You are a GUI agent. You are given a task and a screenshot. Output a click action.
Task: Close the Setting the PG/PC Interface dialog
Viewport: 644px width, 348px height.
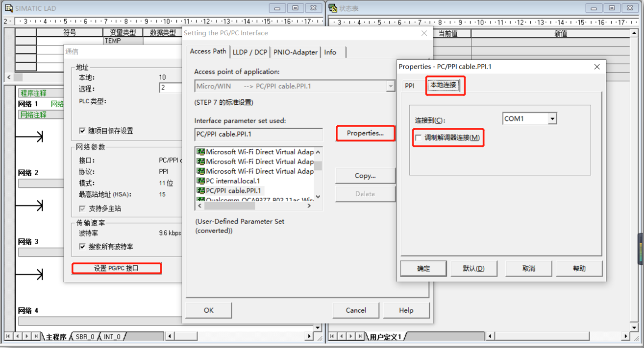point(424,33)
